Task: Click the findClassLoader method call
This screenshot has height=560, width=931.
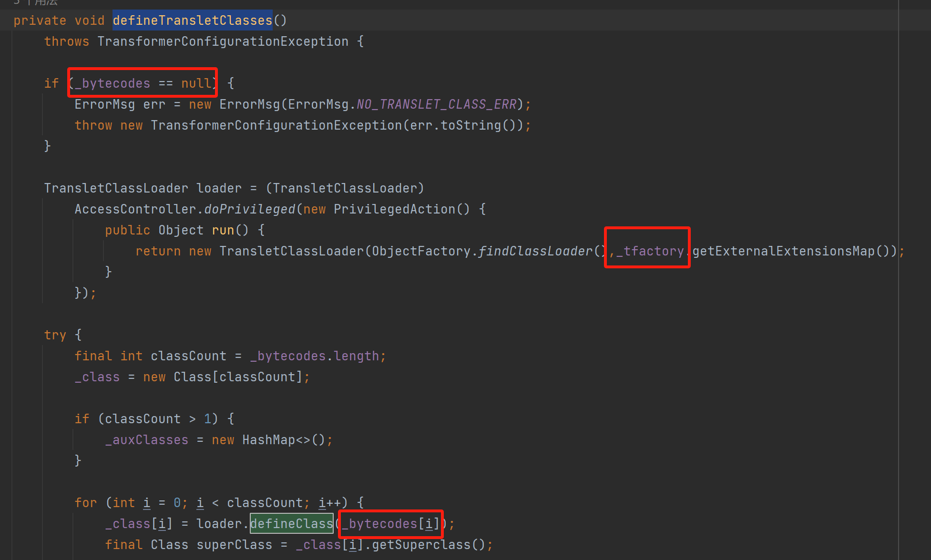Action: (x=535, y=251)
